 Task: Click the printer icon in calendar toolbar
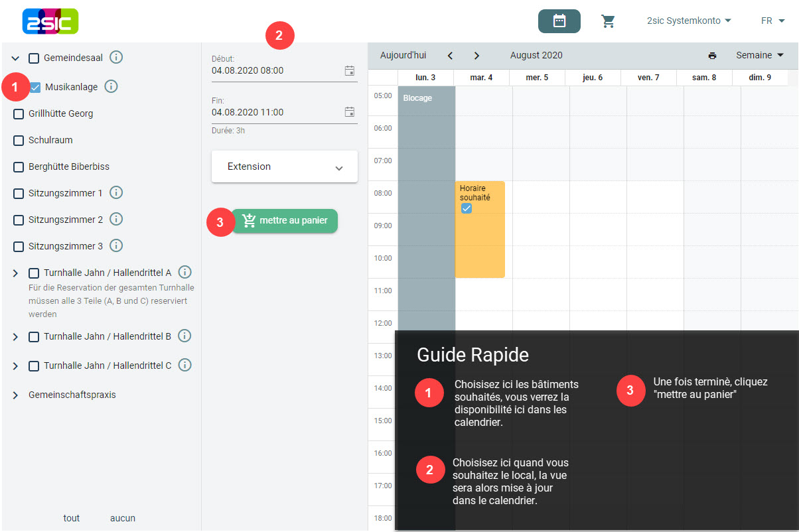point(712,56)
